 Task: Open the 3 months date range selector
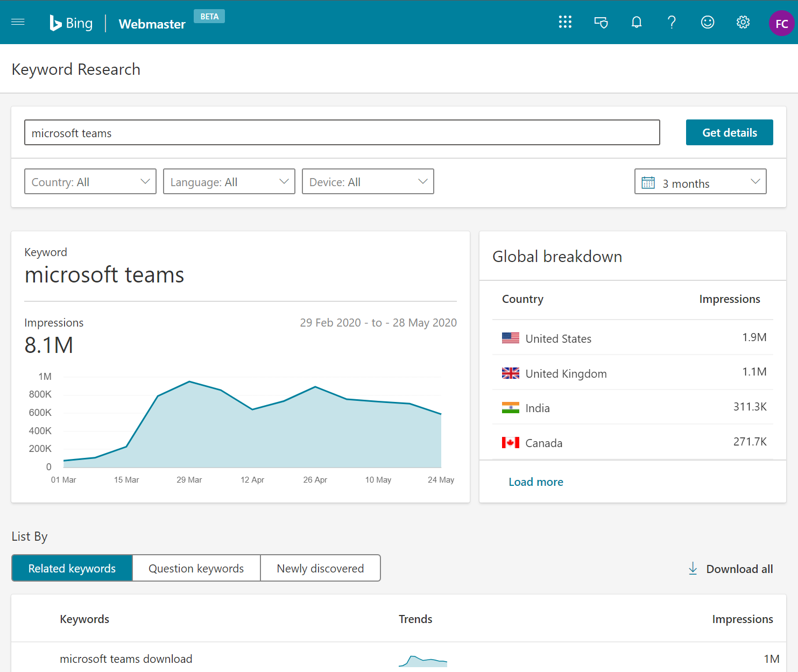(x=700, y=181)
